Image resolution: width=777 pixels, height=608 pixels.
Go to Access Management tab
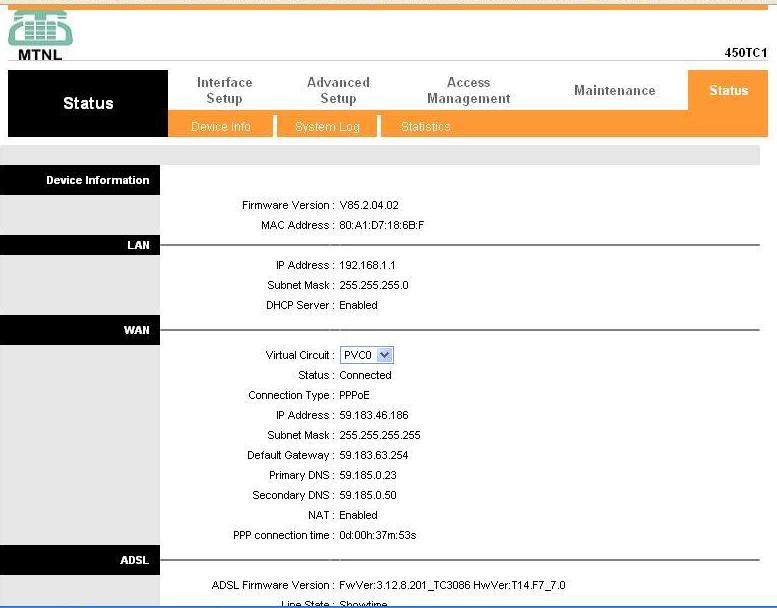[469, 90]
